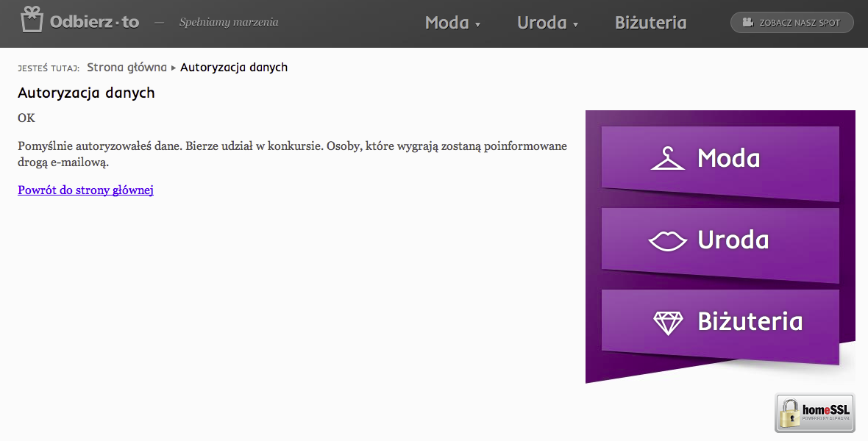This screenshot has height=441, width=868.
Task: Open the purple Moda banner button
Action: pyautogui.click(x=720, y=163)
